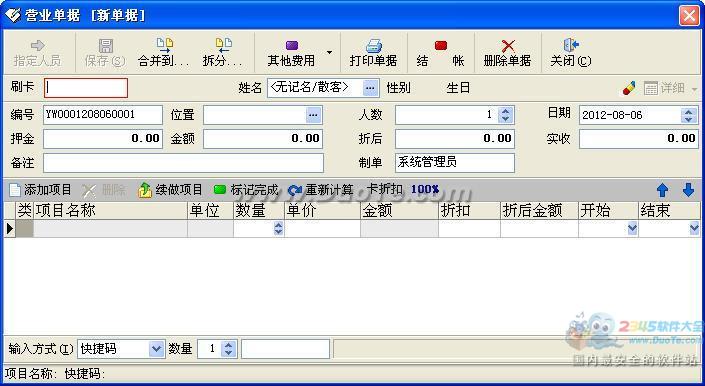The image size is (705, 386).
Task: Expand the 其他费用 dropdown arrow
Action: pyautogui.click(x=330, y=53)
